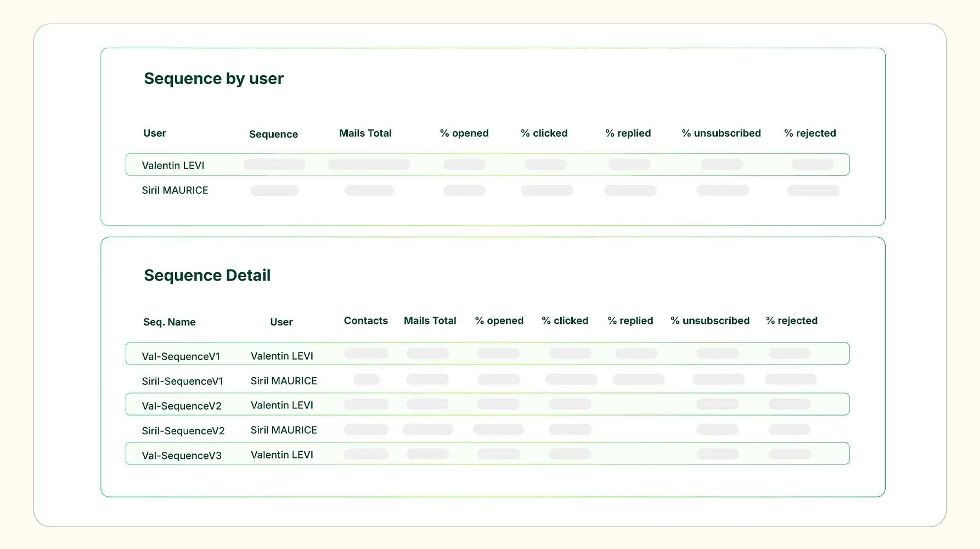This screenshot has height=549, width=980.
Task: Click the 'Sequence' column header
Action: [x=273, y=134]
